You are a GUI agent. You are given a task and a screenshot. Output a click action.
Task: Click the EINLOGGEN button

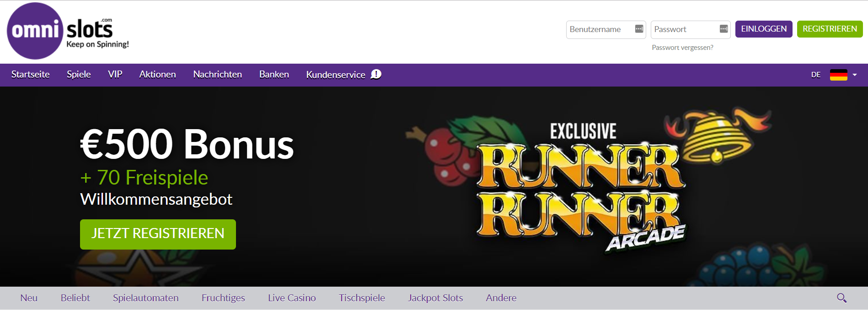[x=764, y=29]
